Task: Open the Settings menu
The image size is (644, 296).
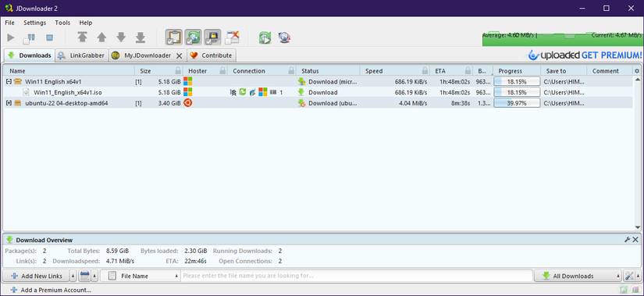Action: 35,23
